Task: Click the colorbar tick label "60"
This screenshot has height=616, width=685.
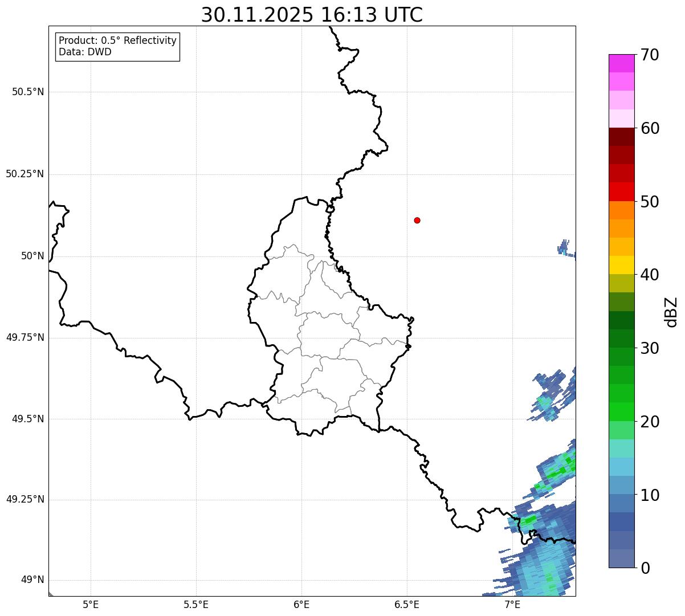Action: [650, 128]
